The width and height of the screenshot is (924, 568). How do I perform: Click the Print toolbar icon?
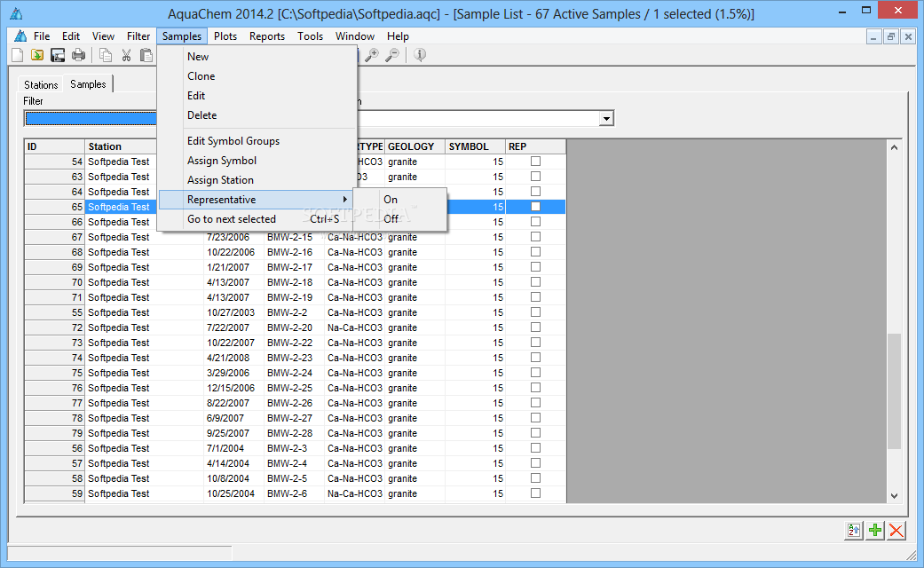click(78, 55)
